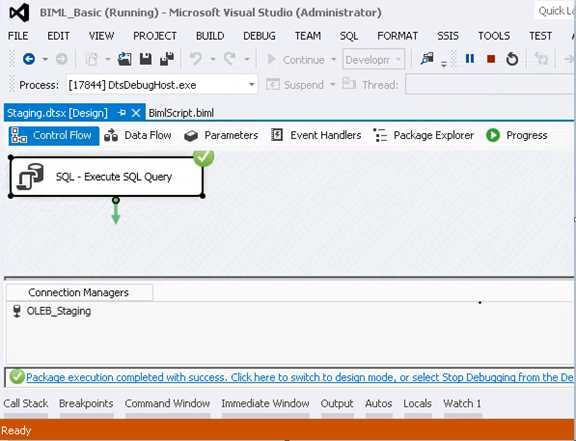Screen dimensions: 576x441
Task: Click the Thread combo box field
Action: pos(490,84)
